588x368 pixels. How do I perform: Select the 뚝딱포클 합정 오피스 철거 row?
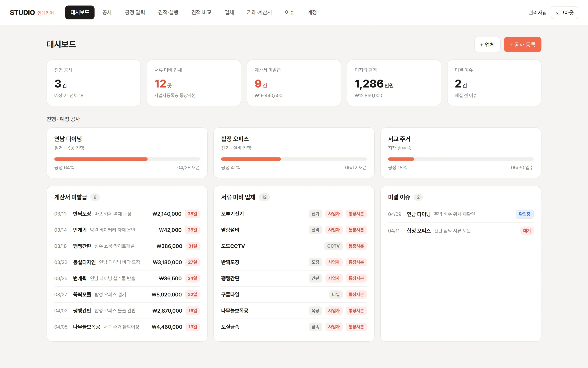coord(127,294)
